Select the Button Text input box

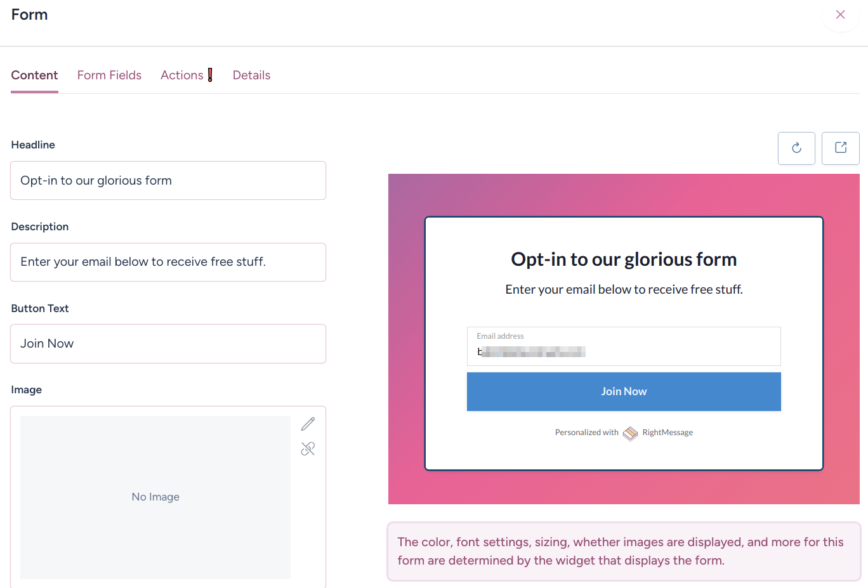168,344
